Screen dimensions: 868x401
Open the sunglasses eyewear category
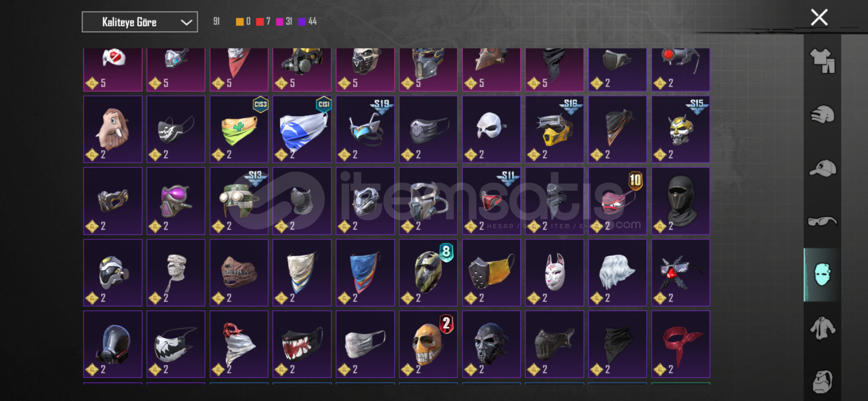822,222
